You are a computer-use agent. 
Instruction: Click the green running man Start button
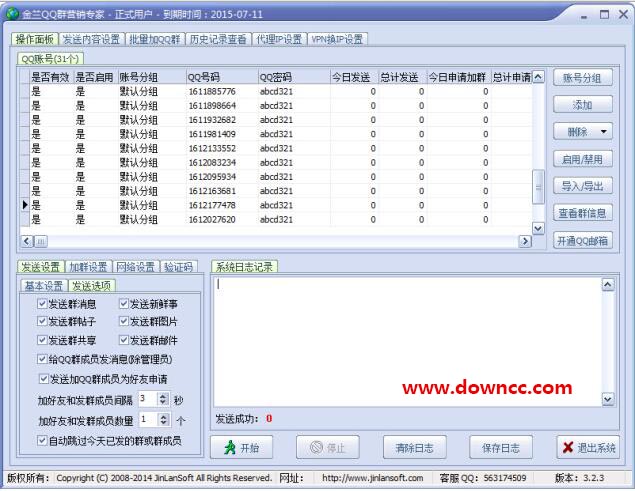pyautogui.click(x=241, y=447)
